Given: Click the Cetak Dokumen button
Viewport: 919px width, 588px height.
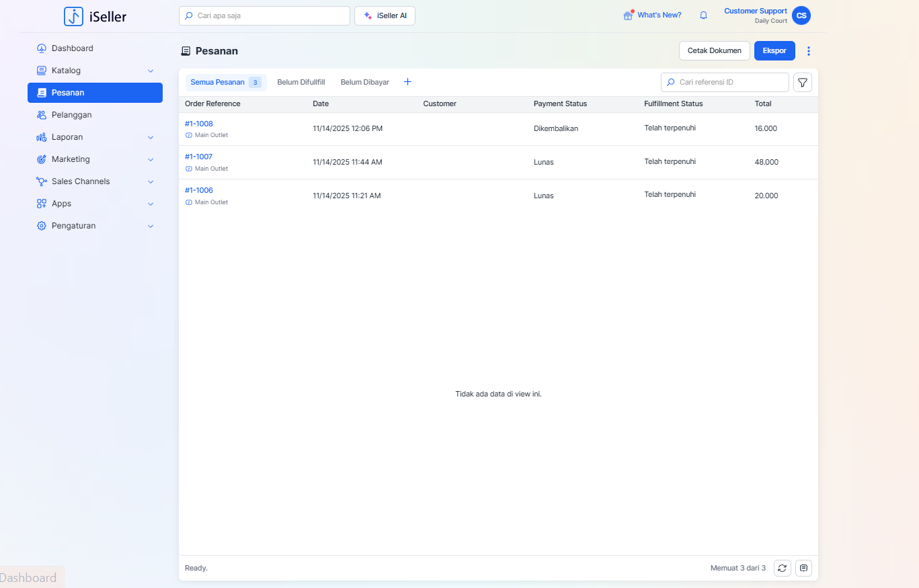Looking at the screenshot, I should point(714,51).
